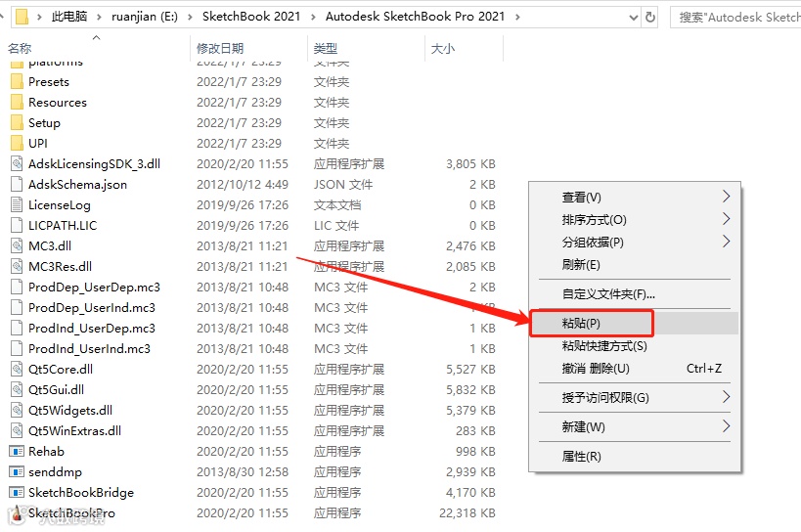Open the 新建(W) submenu
This screenshot has height=532, width=801.
(635, 426)
